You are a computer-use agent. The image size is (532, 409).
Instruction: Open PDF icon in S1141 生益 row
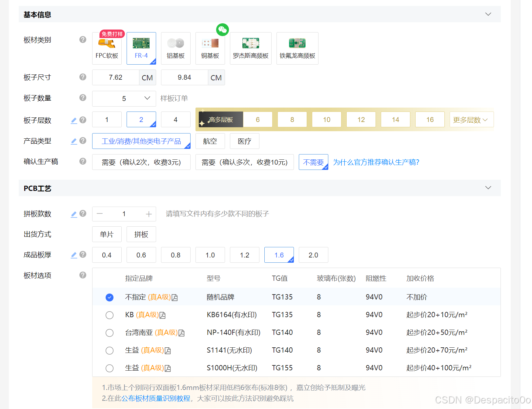click(x=168, y=351)
